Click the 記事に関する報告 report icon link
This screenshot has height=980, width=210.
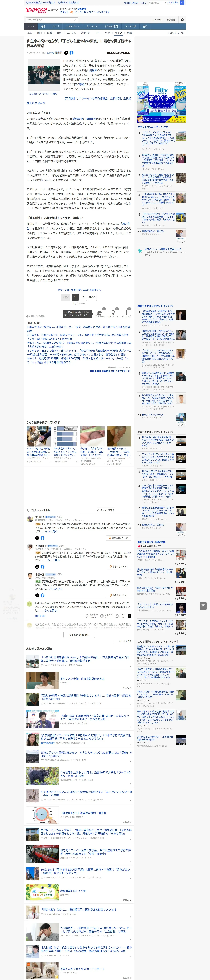pos(36,316)
